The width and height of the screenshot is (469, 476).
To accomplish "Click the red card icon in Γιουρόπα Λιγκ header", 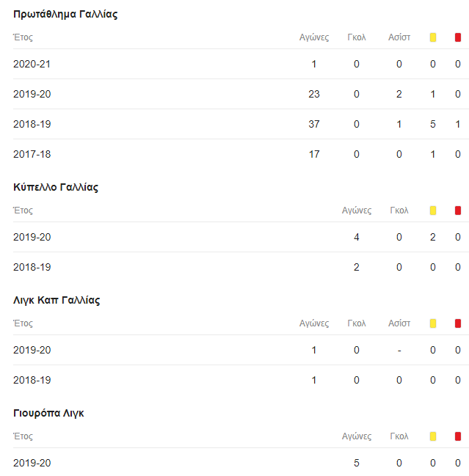I will point(458,436).
